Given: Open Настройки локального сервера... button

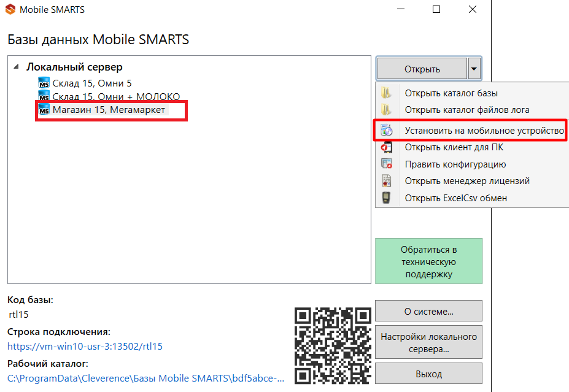Looking at the screenshot, I should 428,343.
